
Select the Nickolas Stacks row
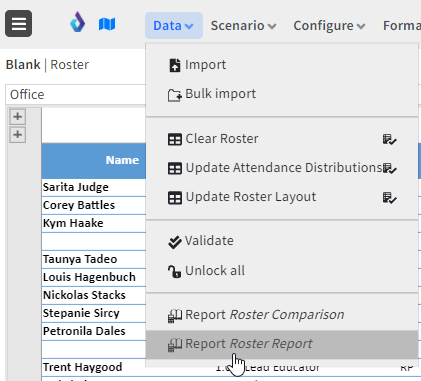click(x=94, y=295)
